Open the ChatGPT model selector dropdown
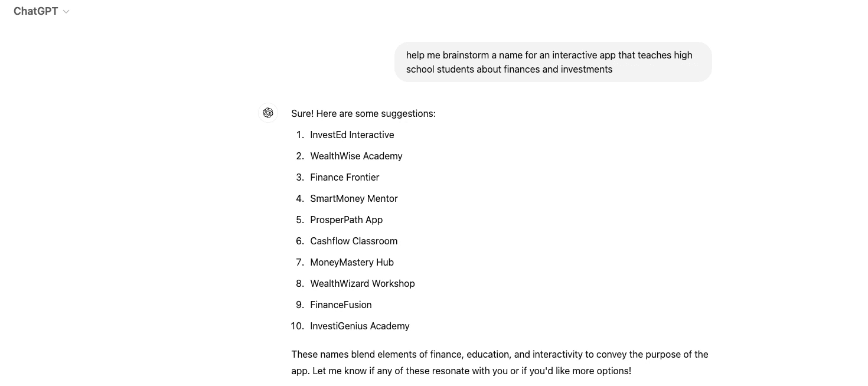The height and width of the screenshot is (386, 868). tap(41, 11)
